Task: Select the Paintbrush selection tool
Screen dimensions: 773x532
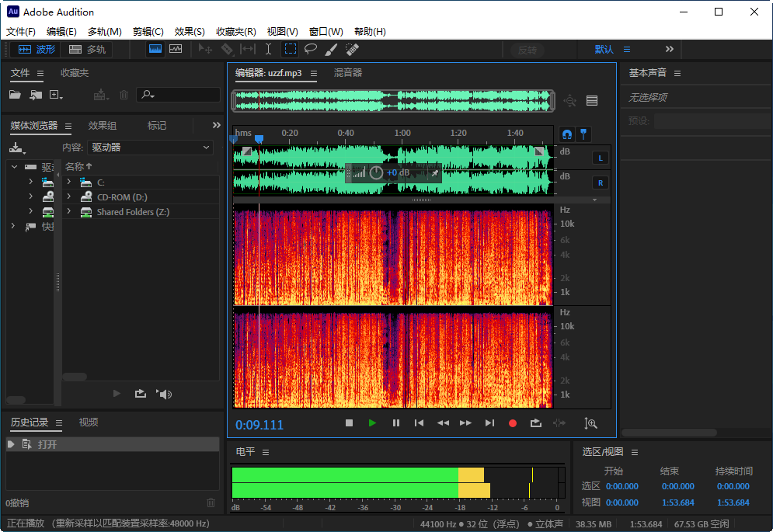Action: click(x=332, y=48)
